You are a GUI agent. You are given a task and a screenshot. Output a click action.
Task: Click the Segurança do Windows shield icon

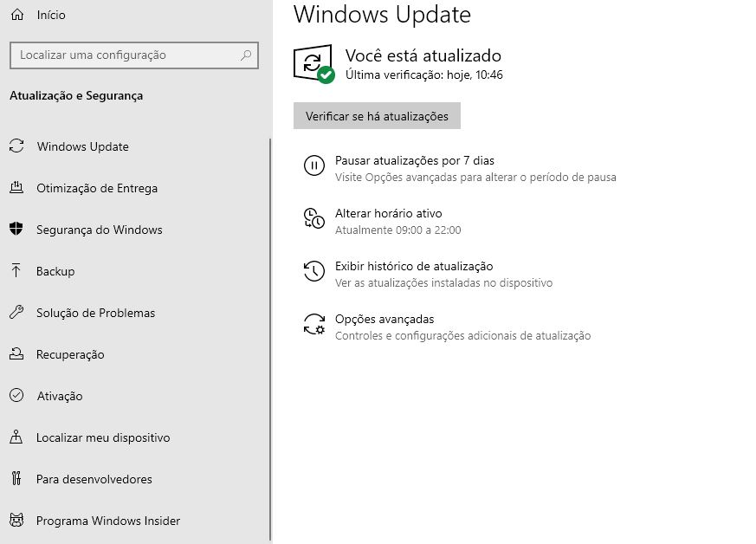coord(16,229)
